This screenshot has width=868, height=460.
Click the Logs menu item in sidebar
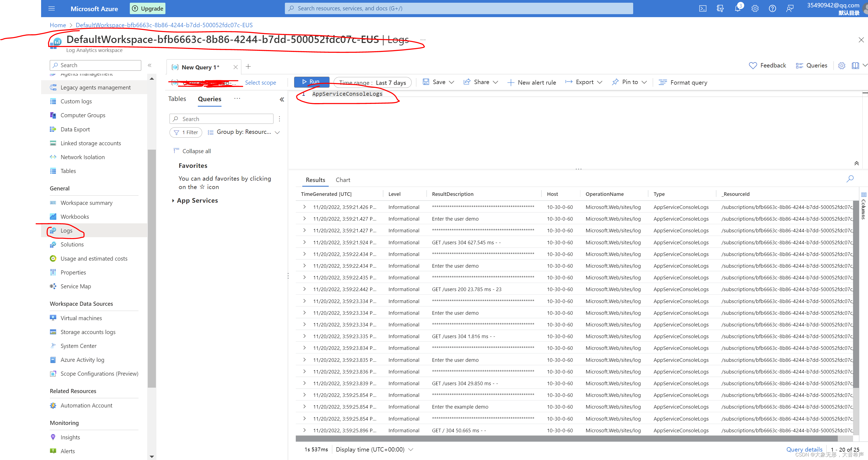coord(67,230)
